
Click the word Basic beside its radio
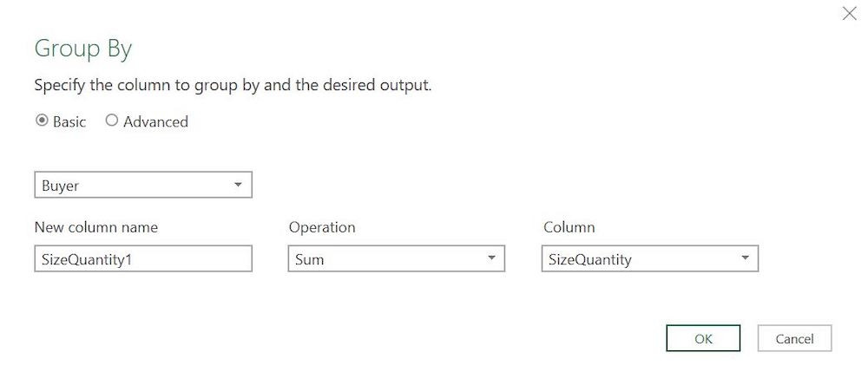coord(69,122)
